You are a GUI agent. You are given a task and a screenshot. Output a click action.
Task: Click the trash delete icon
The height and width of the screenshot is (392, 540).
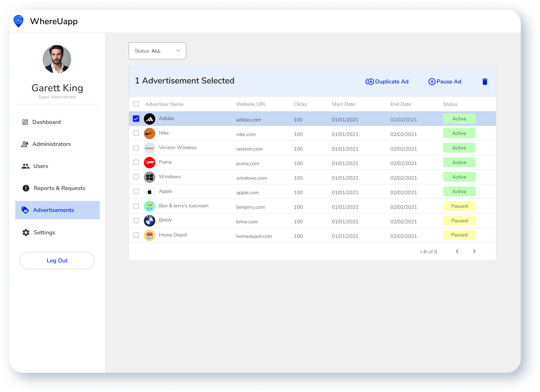485,82
